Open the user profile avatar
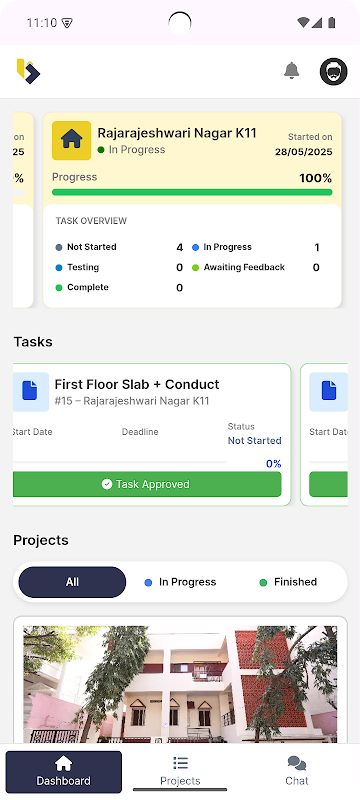 coord(333,71)
